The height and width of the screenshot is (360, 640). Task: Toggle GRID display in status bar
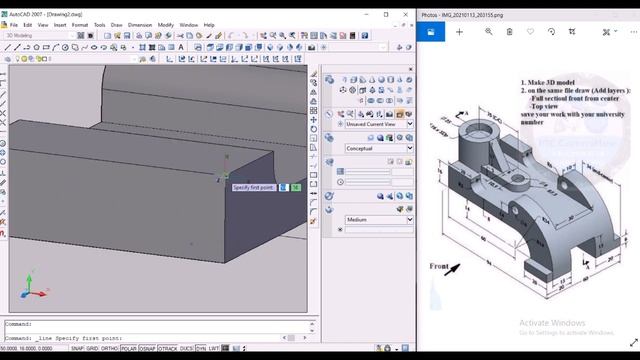coord(92,349)
